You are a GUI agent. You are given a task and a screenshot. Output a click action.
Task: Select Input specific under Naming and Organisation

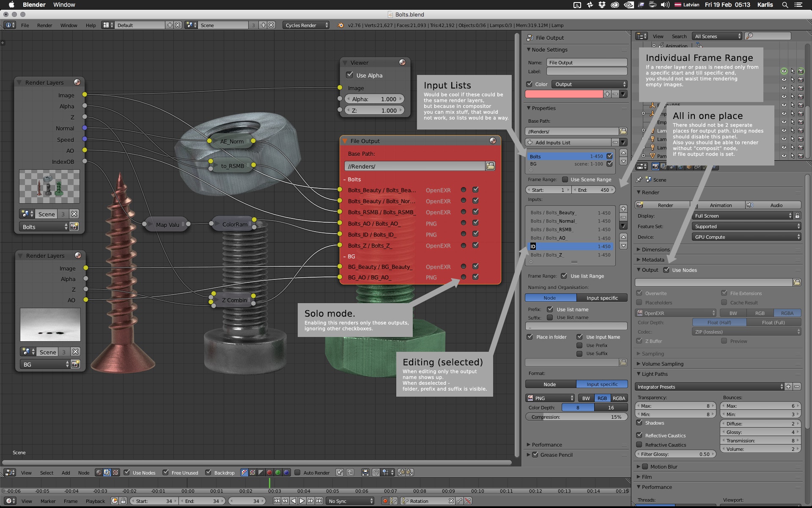tap(602, 298)
